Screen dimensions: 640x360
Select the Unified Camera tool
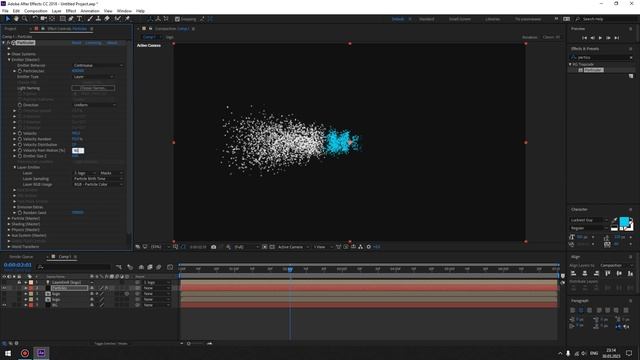(x=43, y=19)
